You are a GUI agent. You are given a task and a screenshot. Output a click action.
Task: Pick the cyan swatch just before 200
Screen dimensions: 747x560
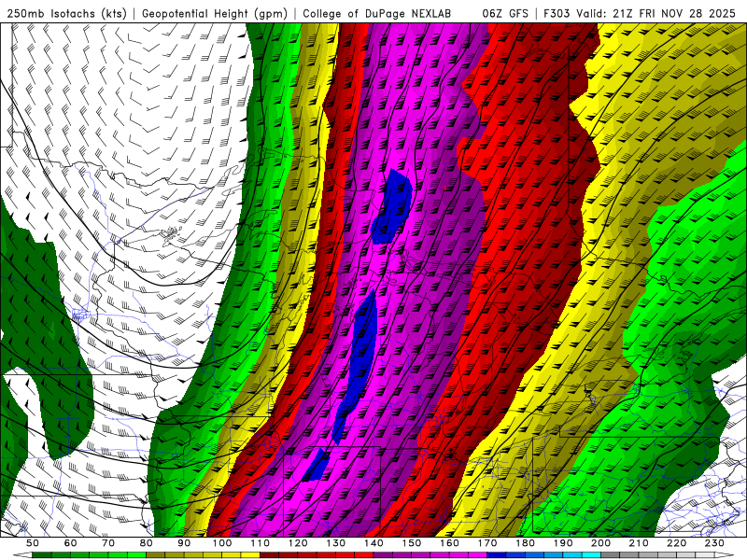tap(591, 554)
